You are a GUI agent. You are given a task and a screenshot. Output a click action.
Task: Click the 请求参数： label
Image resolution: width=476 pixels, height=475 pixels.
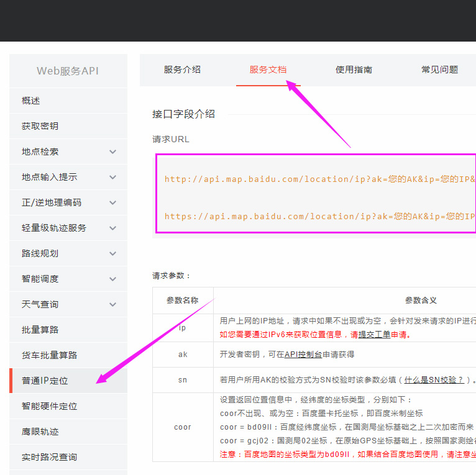[172, 276]
